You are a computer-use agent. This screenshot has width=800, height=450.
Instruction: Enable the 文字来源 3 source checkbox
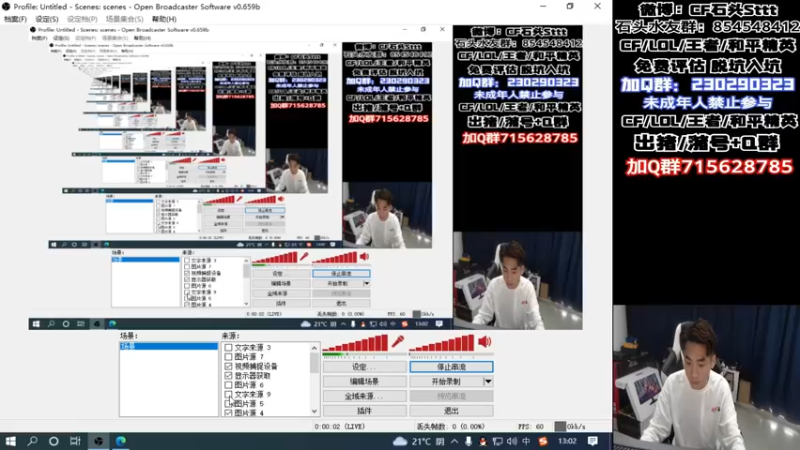tap(228, 347)
